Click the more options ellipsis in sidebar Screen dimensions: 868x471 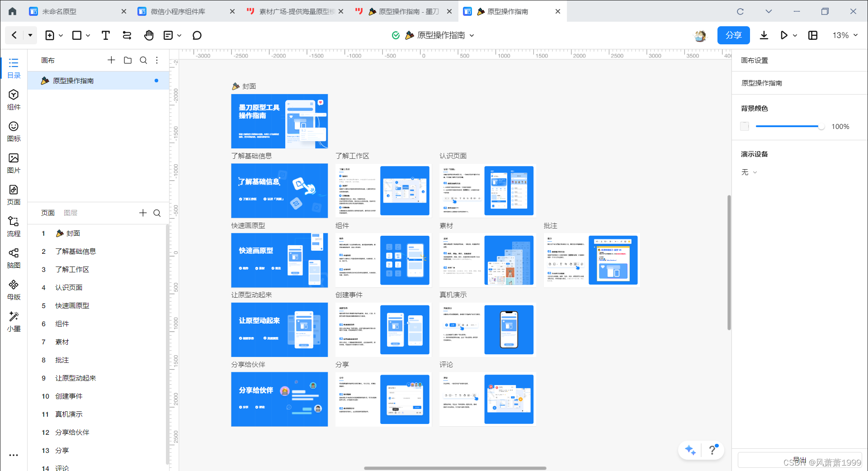[14, 455]
